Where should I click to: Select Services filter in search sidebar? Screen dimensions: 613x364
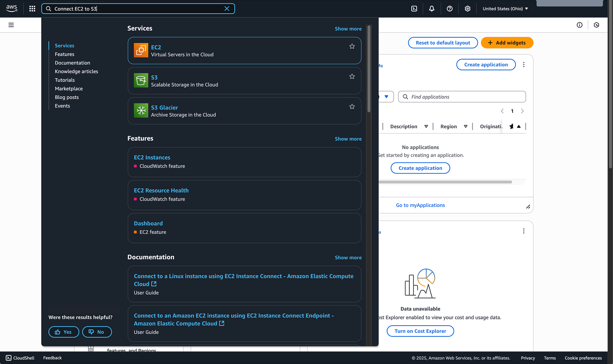tap(65, 46)
